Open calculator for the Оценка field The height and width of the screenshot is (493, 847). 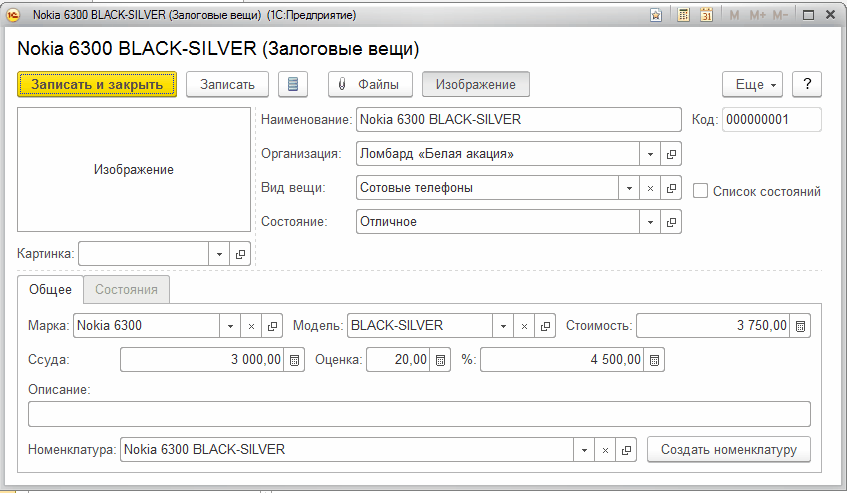coord(440,360)
